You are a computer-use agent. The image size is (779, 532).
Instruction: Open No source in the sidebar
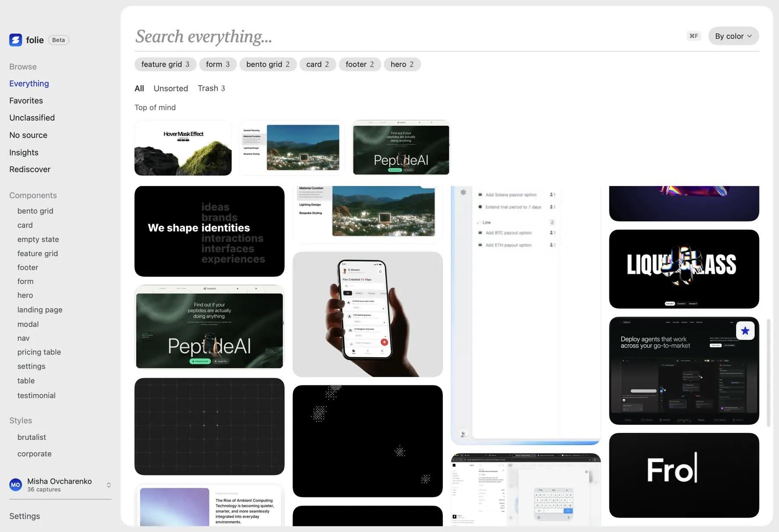(28, 135)
